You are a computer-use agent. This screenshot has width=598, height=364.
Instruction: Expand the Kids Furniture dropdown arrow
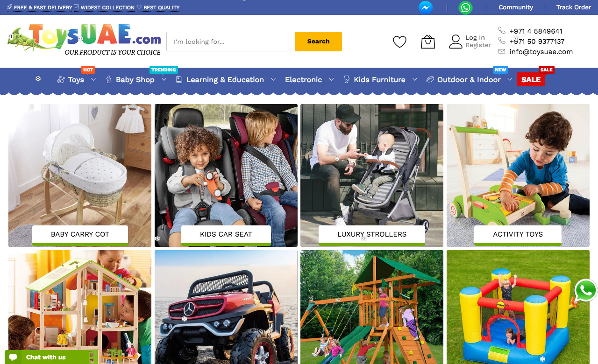coord(414,79)
